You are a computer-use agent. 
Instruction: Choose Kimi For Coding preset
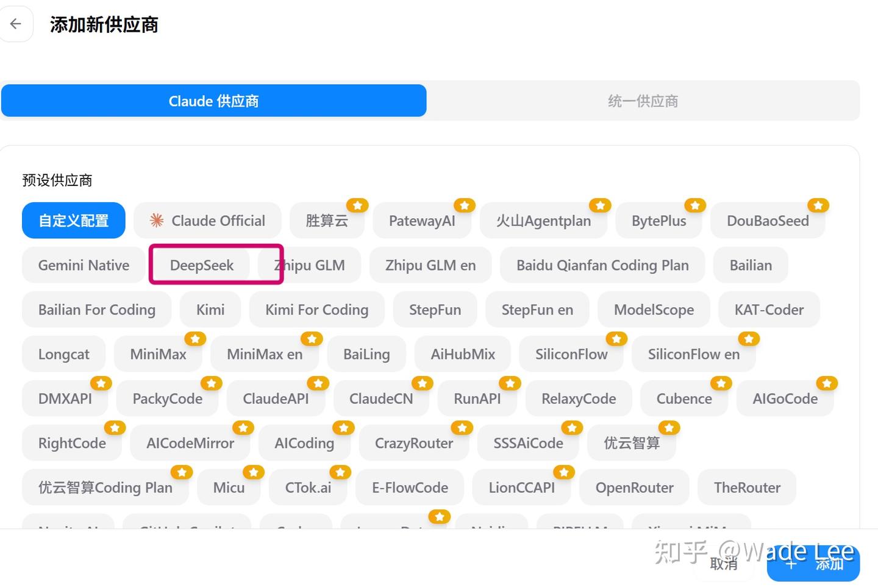coord(316,310)
